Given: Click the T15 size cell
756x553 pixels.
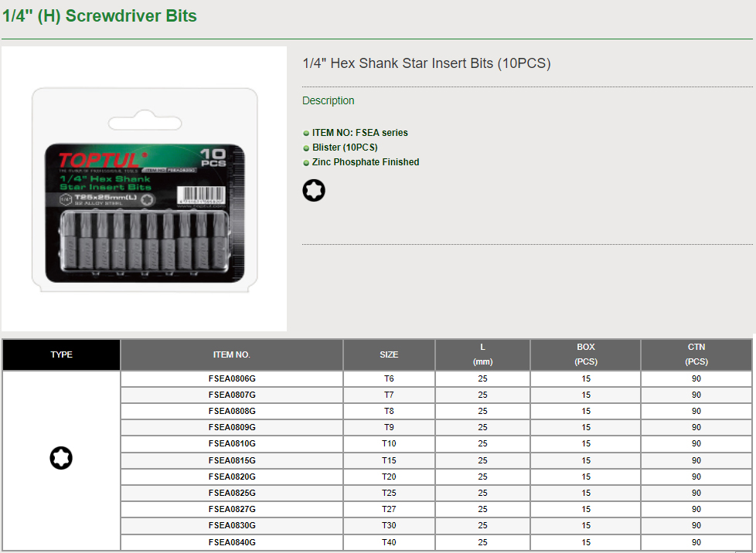Looking at the screenshot, I should [x=389, y=460].
